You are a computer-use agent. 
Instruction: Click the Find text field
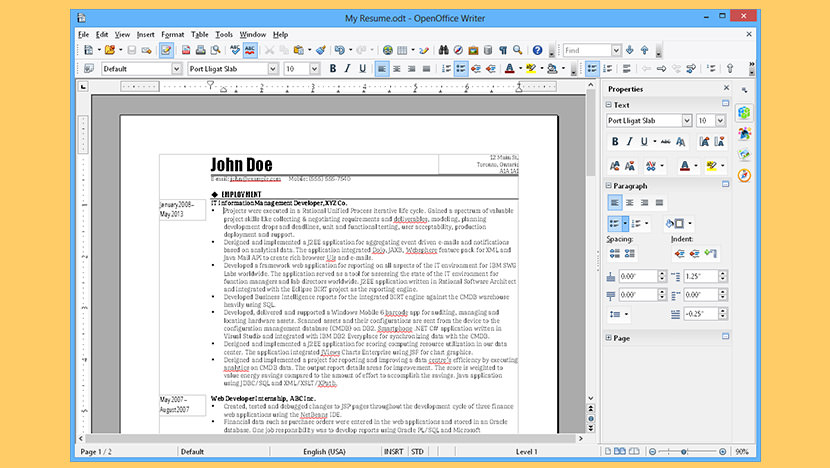pyautogui.click(x=587, y=50)
